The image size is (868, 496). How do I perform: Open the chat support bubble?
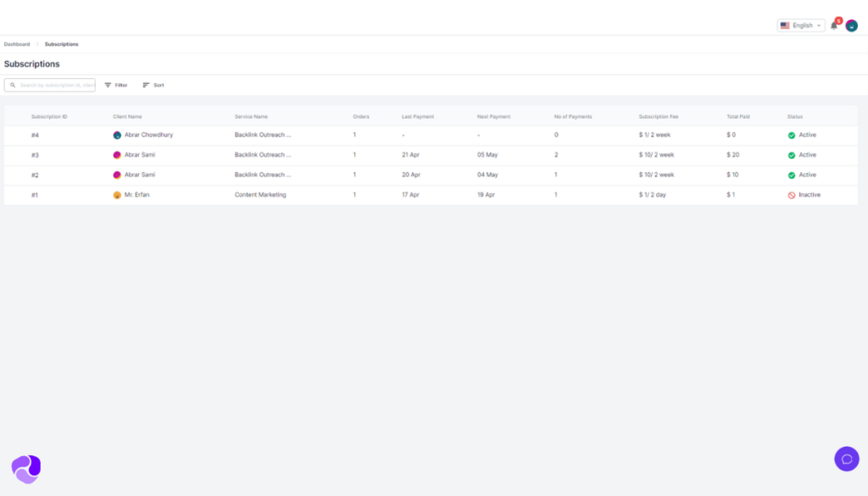[x=846, y=459]
